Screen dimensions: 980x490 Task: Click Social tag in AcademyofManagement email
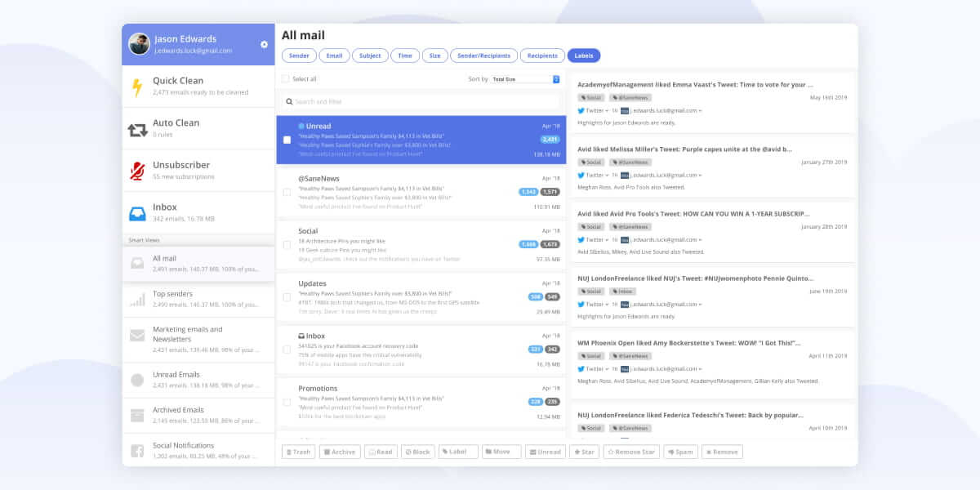[590, 97]
